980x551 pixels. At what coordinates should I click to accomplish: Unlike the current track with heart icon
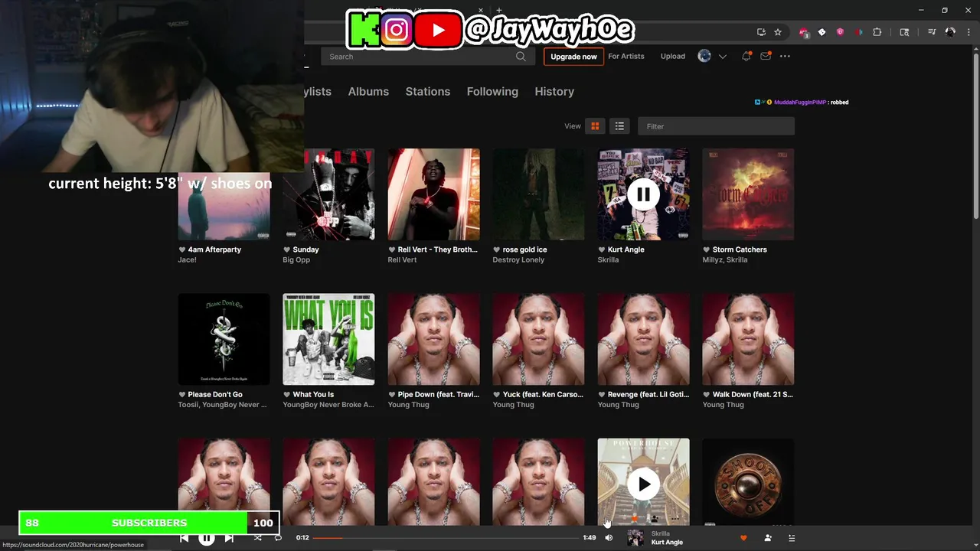click(x=743, y=538)
